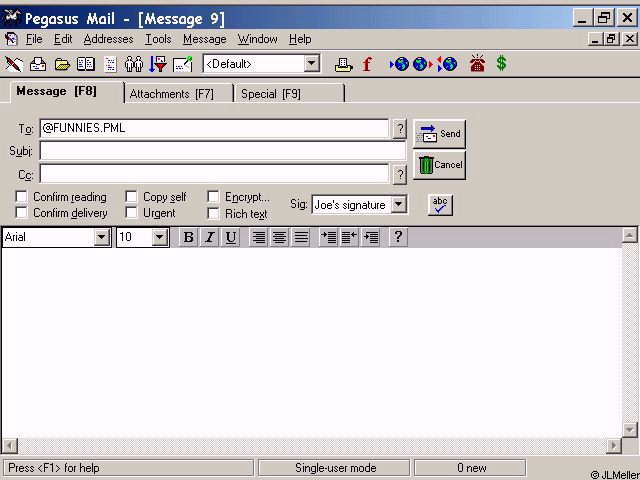Decrease the paragraph indent

[349, 237]
